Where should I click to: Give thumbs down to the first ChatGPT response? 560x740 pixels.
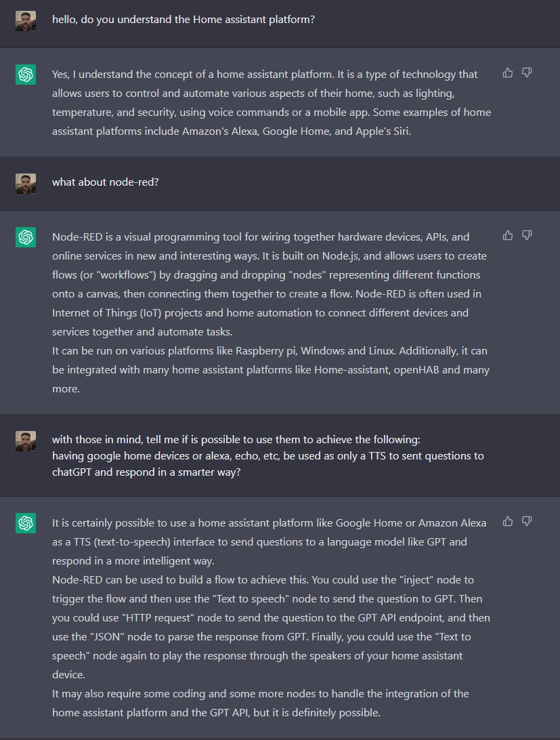tap(526, 73)
